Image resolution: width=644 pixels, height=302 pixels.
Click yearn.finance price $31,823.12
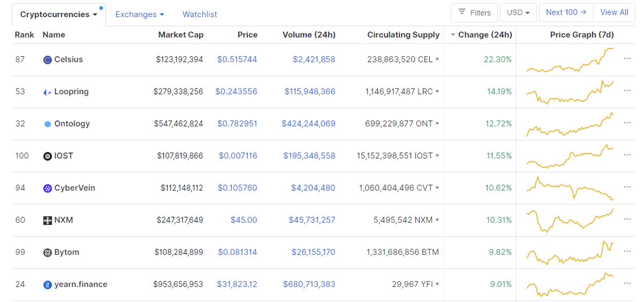click(x=237, y=285)
